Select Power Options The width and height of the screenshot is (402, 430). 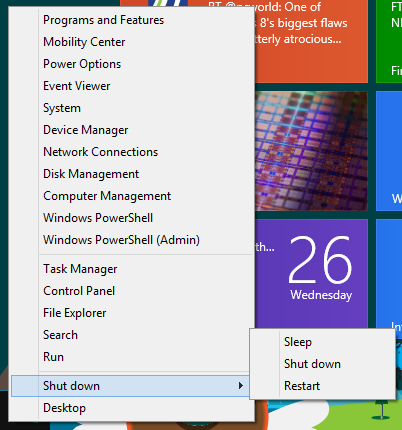click(82, 64)
